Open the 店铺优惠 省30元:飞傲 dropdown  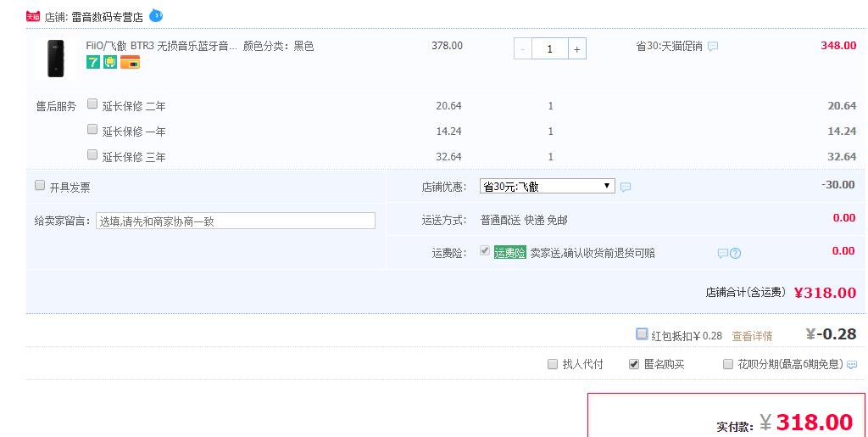[547, 186]
